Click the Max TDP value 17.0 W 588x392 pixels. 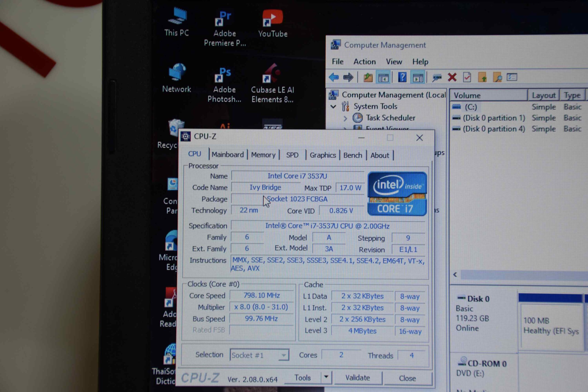coord(350,188)
